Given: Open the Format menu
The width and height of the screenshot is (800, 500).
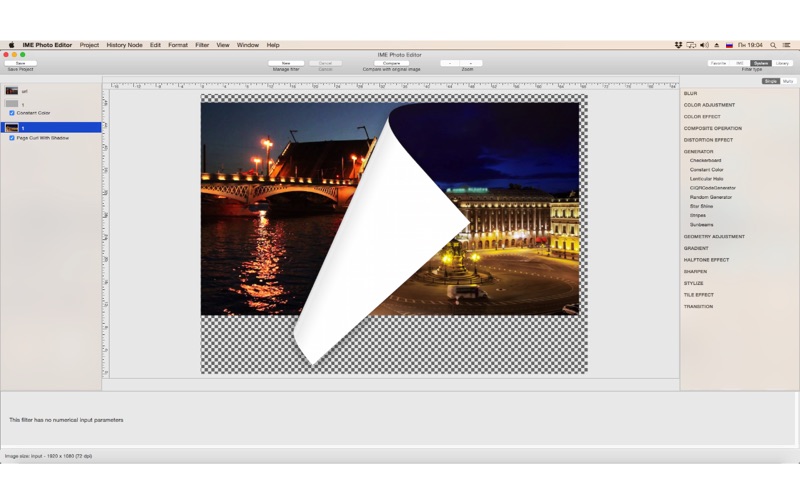Looking at the screenshot, I should (x=178, y=45).
